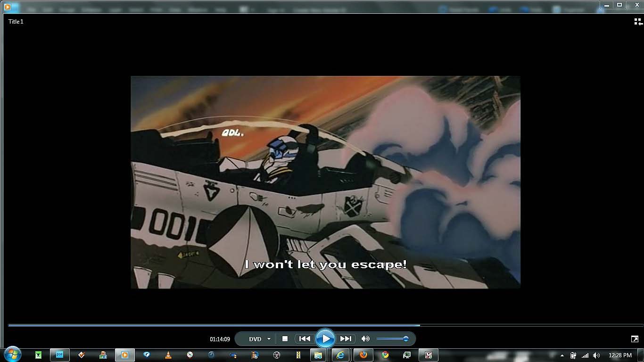
Task: Mute the player sound
Action: point(365,338)
